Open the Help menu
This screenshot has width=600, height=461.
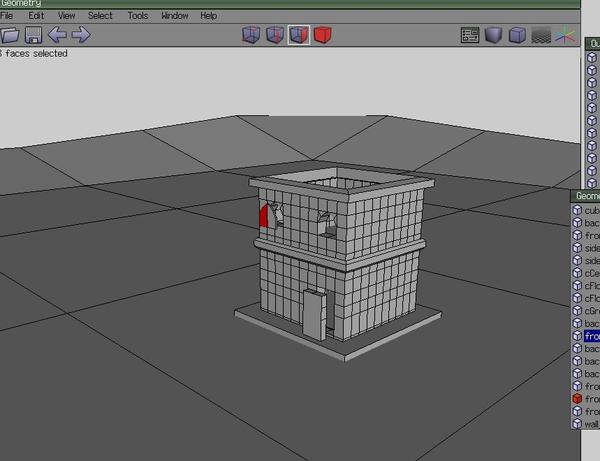click(x=209, y=16)
